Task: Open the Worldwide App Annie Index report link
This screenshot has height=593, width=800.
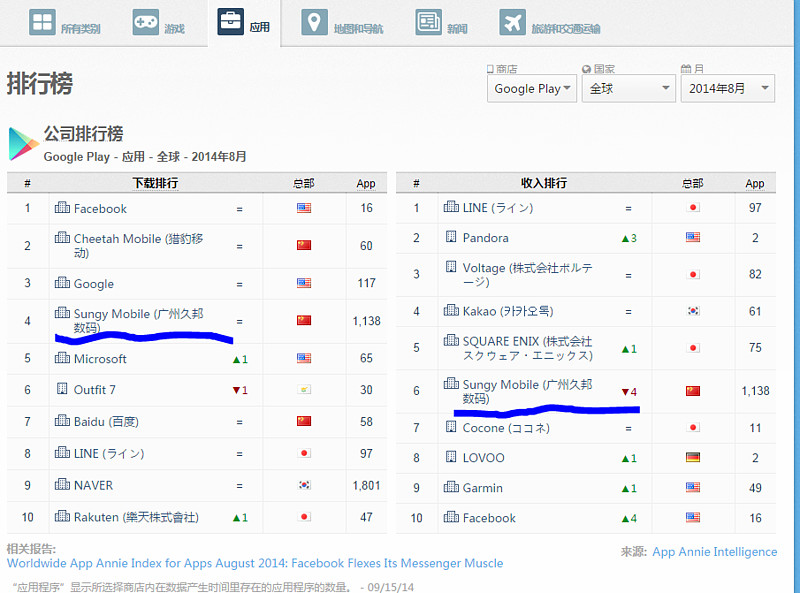Action: (255, 563)
